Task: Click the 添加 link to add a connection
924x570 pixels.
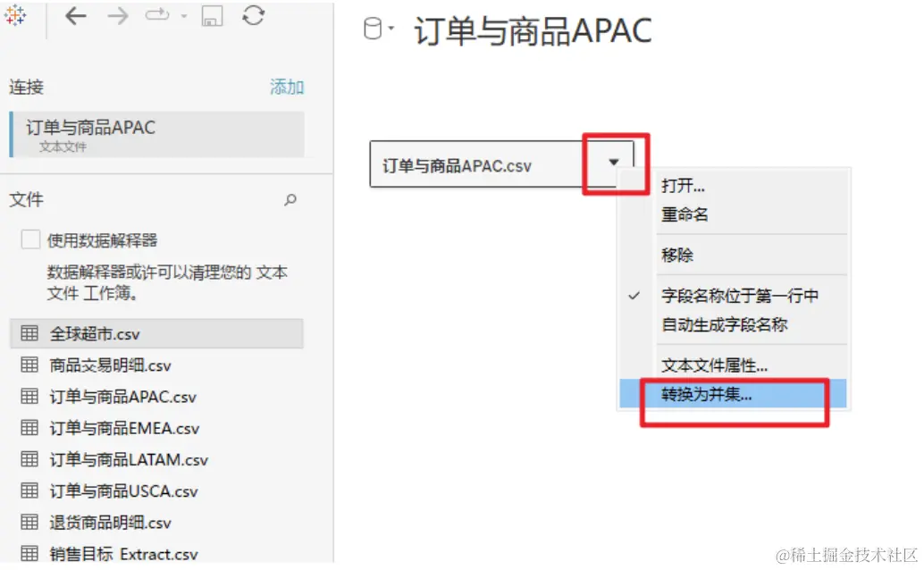Action: pyautogui.click(x=287, y=88)
